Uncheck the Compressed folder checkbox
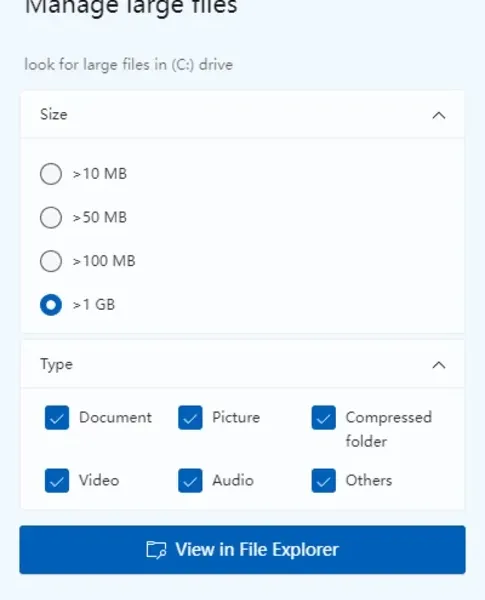Screen dimensions: 485x600 (x=323, y=417)
